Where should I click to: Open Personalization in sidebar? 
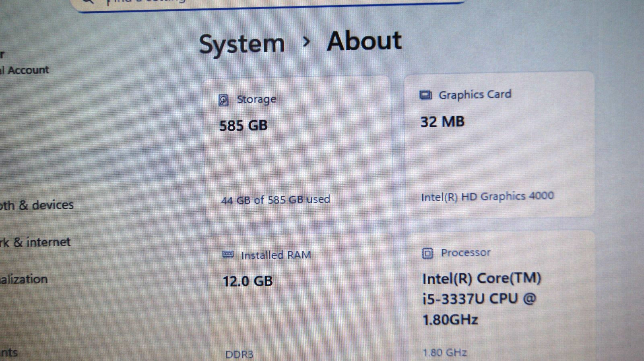(24, 279)
